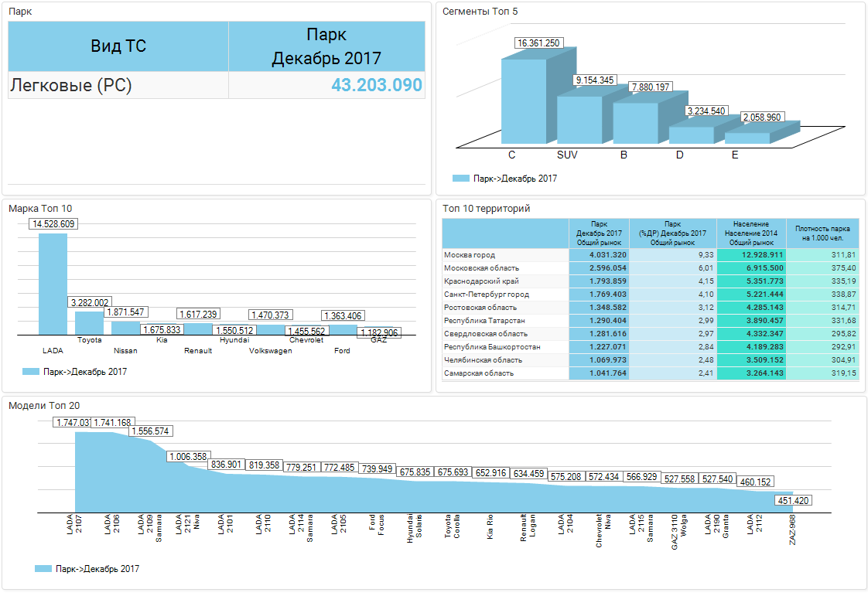Select the ZAZ 968 axis label

point(792,530)
